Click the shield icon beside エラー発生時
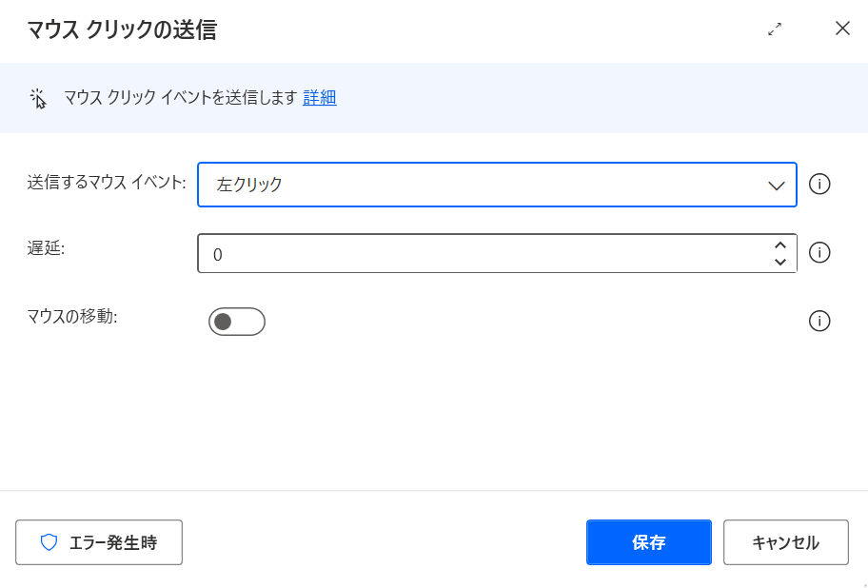This screenshot has width=868, height=588. tap(49, 542)
